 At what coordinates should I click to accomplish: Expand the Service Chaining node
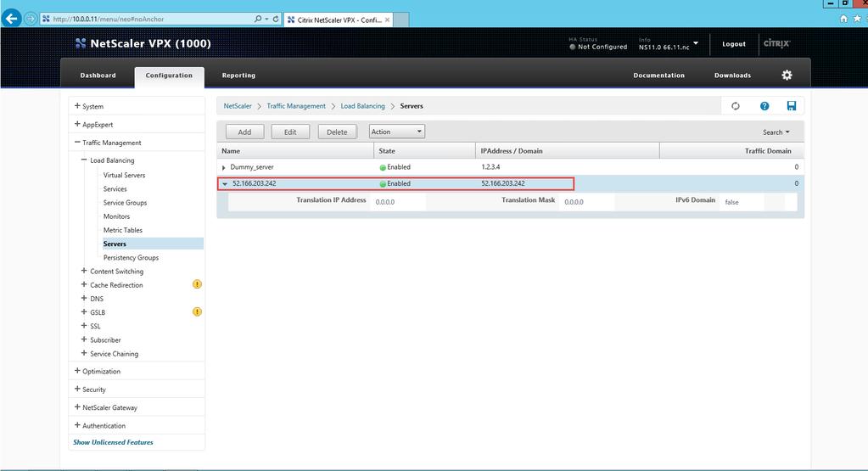click(x=84, y=353)
